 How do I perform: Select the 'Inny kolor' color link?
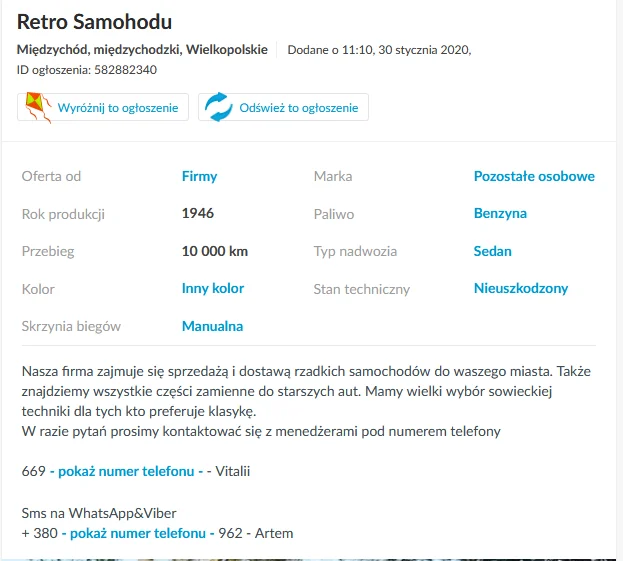pos(213,288)
